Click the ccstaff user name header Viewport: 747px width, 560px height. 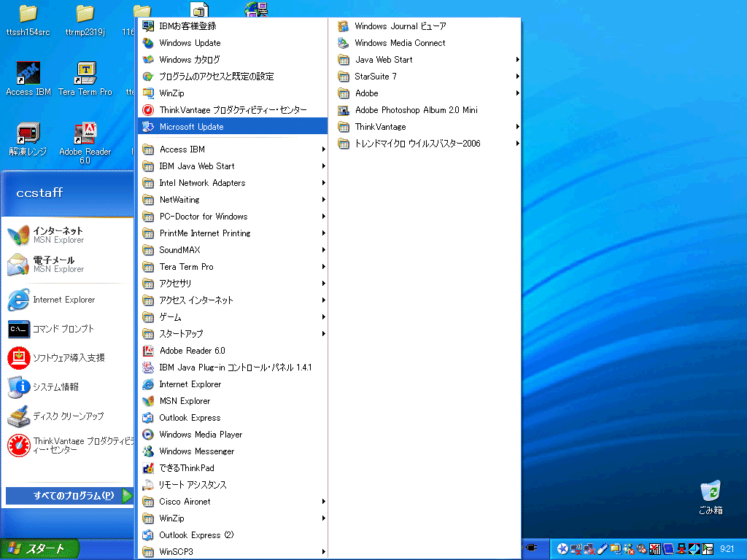[39, 192]
